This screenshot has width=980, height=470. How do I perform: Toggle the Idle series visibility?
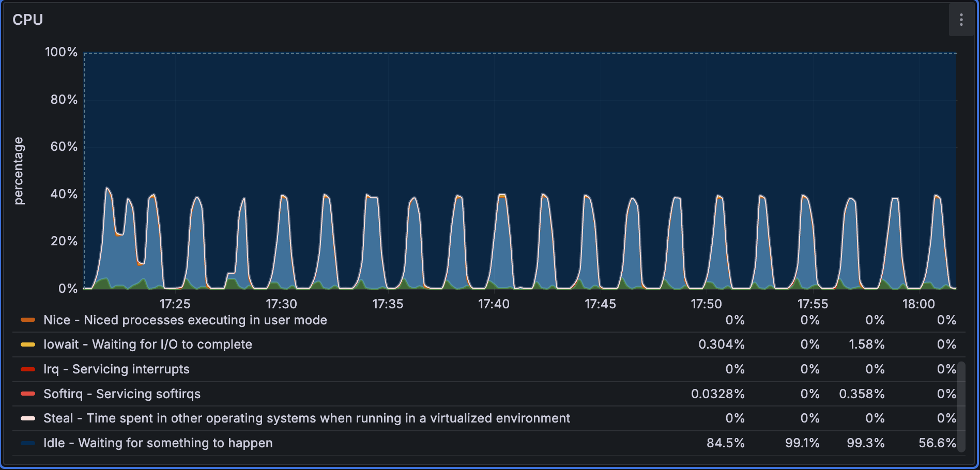pyautogui.click(x=158, y=443)
